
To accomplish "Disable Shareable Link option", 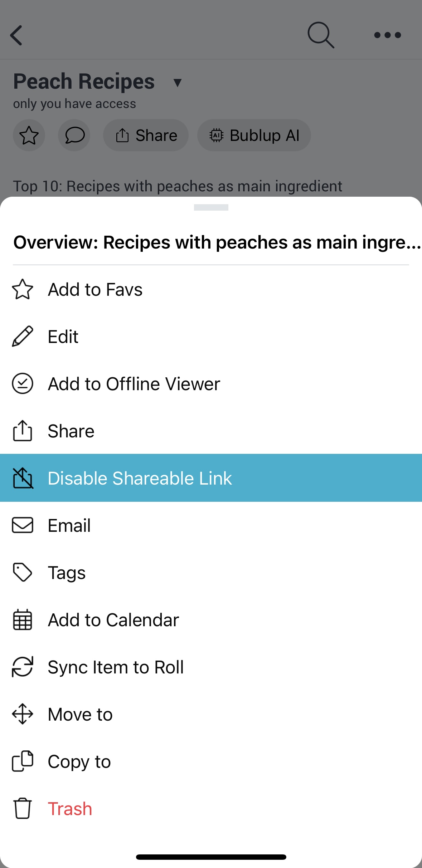I will pyautogui.click(x=211, y=478).
